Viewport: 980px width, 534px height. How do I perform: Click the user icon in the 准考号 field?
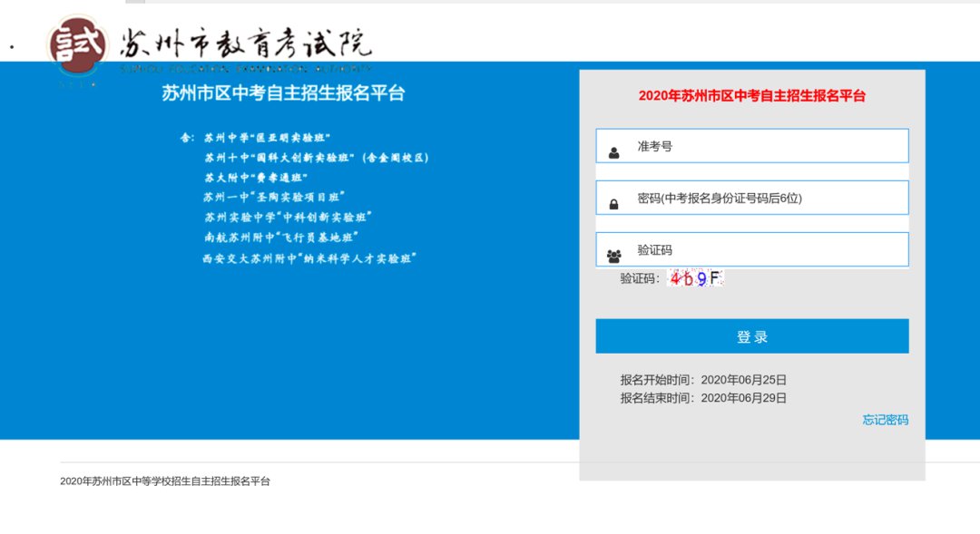tap(614, 152)
